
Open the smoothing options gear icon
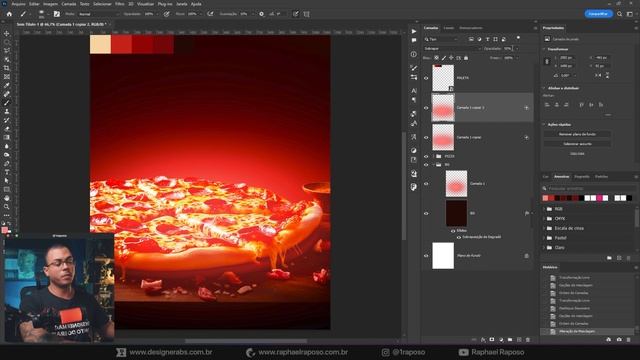(x=262, y=14)
